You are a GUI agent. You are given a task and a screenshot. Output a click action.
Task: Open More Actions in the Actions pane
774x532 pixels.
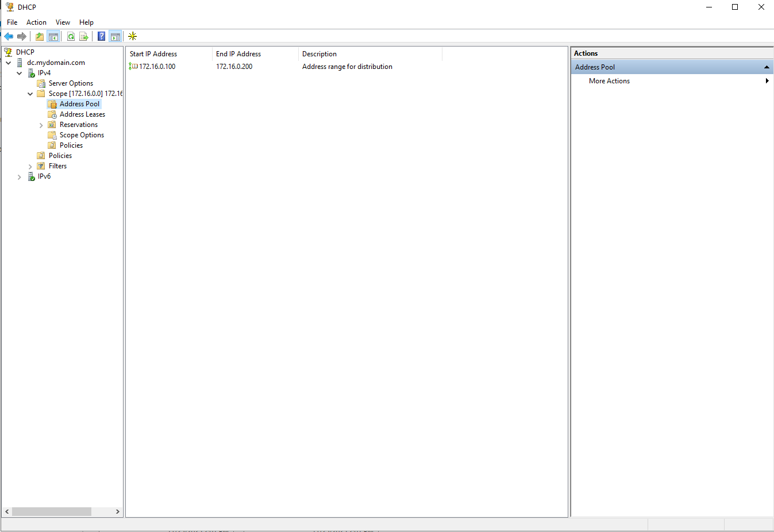609,80
